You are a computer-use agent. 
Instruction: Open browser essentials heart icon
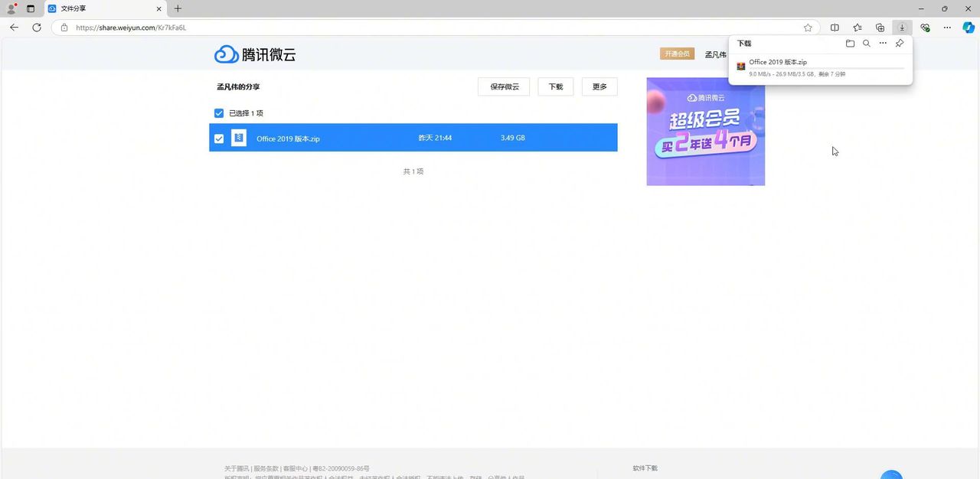[x=925, y=28]
